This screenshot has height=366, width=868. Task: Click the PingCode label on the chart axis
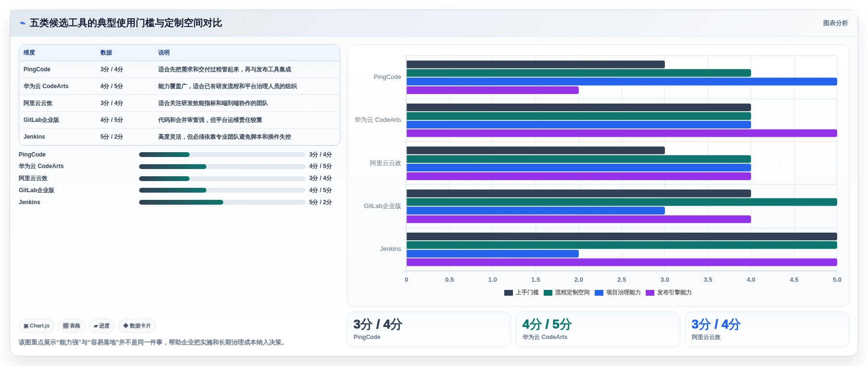pos(387,77)
